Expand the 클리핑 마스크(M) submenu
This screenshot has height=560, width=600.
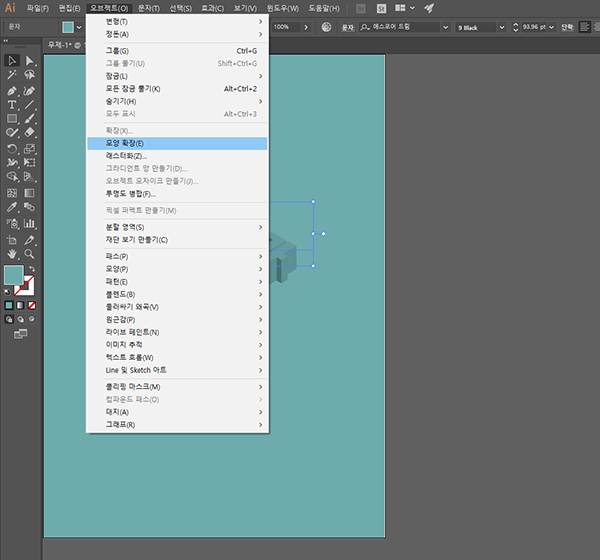pos(177,387)
